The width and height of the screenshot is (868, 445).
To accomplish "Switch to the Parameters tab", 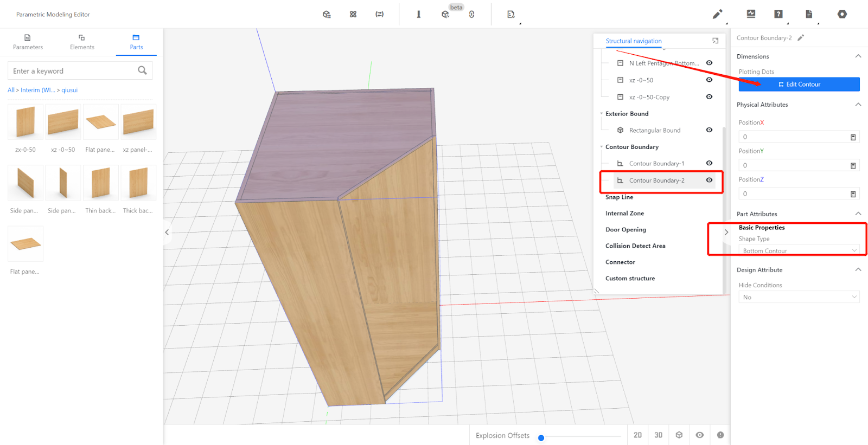I will (28, 42).
